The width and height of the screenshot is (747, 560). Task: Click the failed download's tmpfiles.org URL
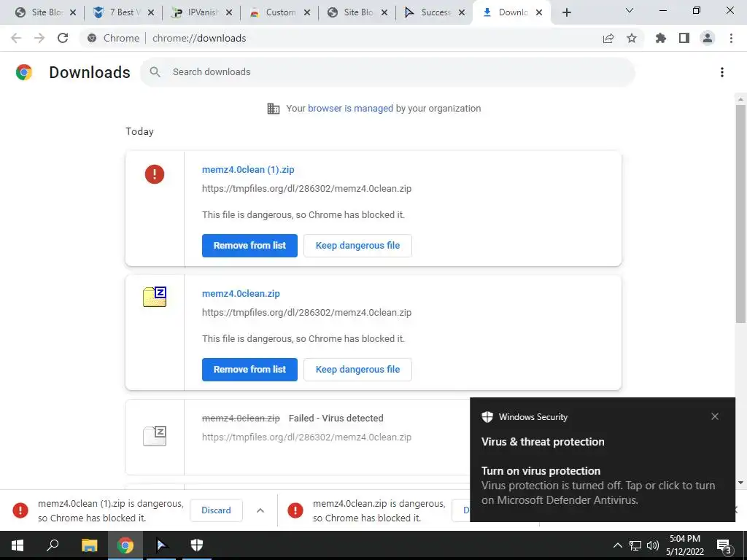pos(307,437)
